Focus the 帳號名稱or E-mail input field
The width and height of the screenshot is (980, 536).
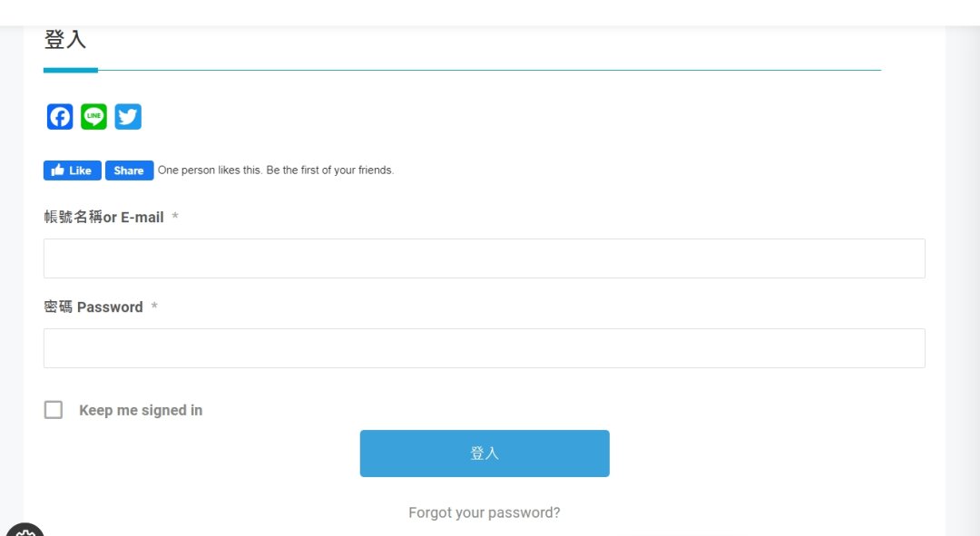[485, 258]
